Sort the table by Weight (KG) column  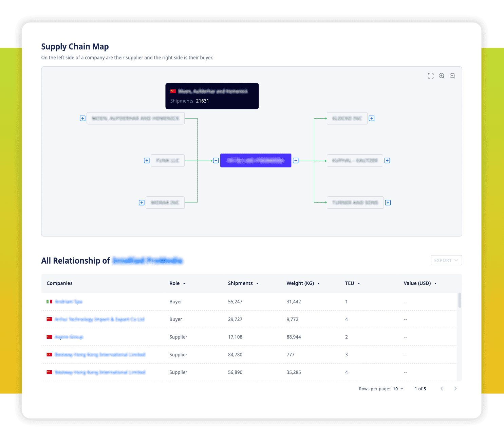(x=303, y=283)
